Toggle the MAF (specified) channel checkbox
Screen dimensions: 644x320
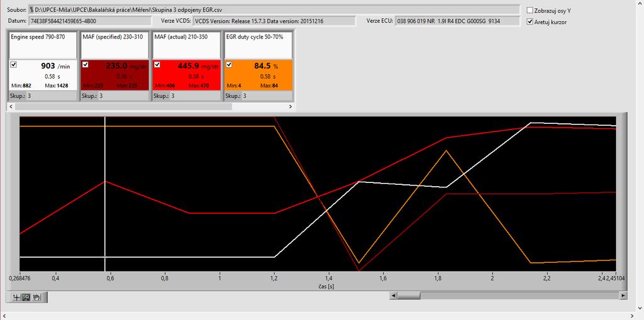pos(86,65)
